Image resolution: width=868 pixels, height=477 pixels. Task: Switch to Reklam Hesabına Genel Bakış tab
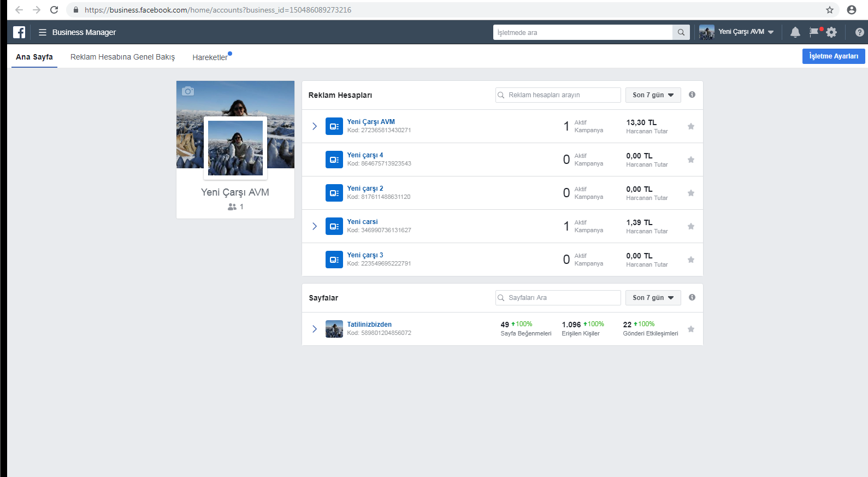pos(123,57)
